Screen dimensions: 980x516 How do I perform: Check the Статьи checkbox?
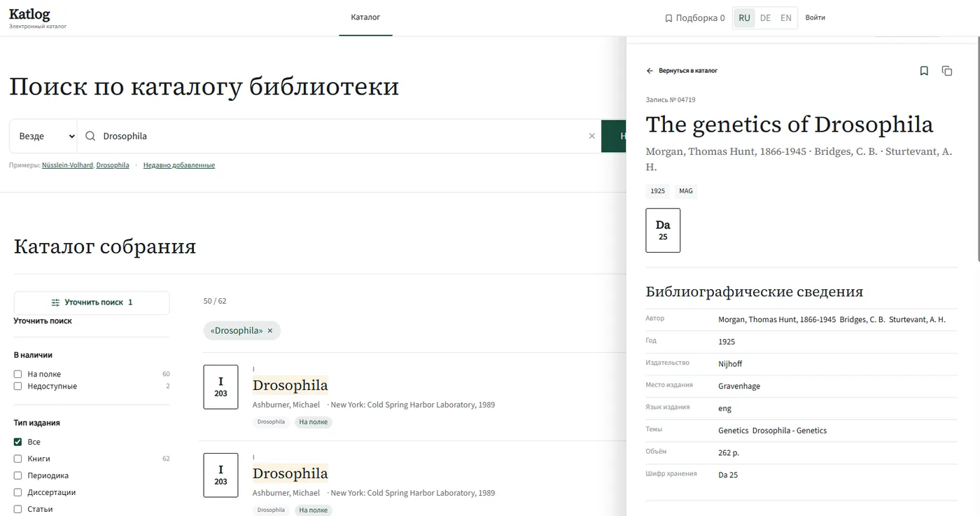tap(18, 510)
